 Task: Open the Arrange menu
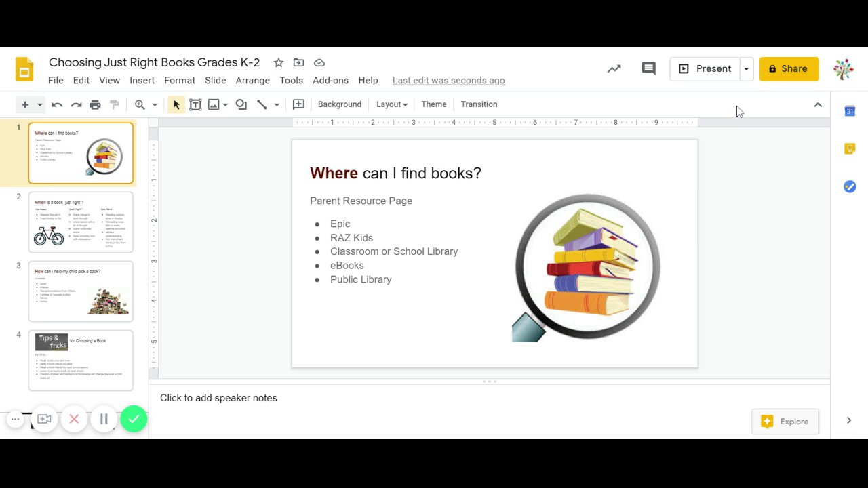point(253,80)
